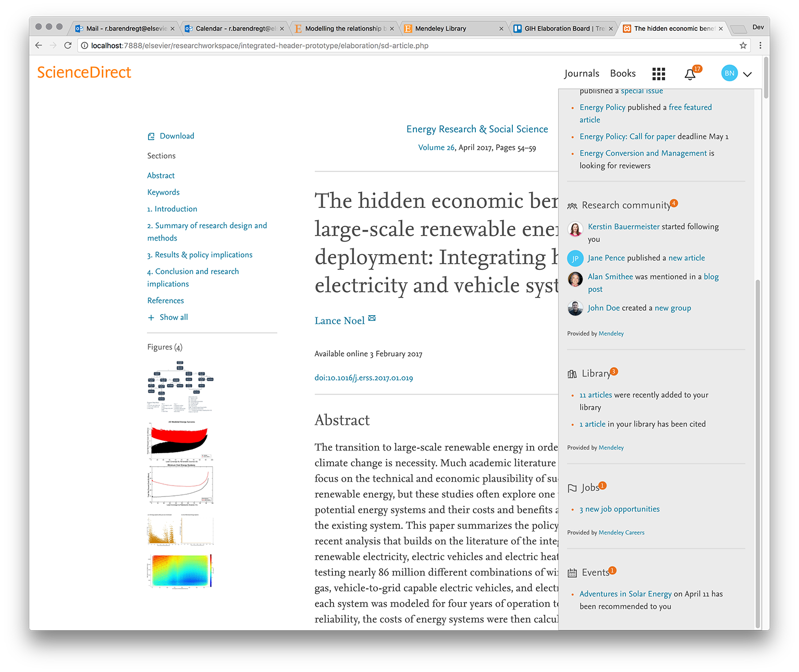
Task: Click Alan Smithee's avatar photo
Action: (x=575, y=279)
